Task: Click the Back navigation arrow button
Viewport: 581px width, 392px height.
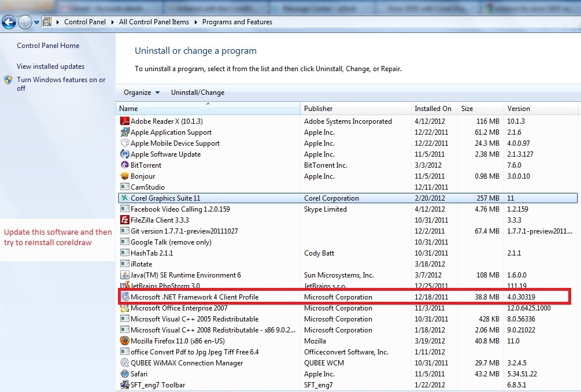Action: [x=9, y=23]
